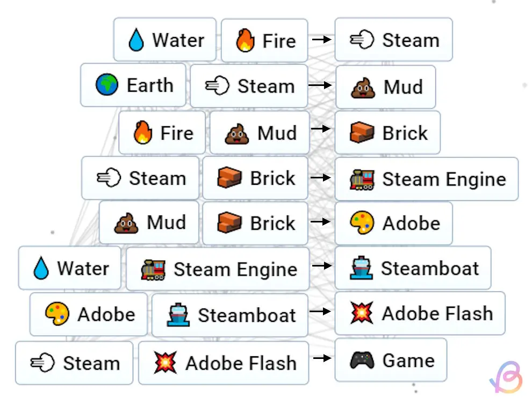Click the Steam Engine recipe result tile

click(427, 179)
